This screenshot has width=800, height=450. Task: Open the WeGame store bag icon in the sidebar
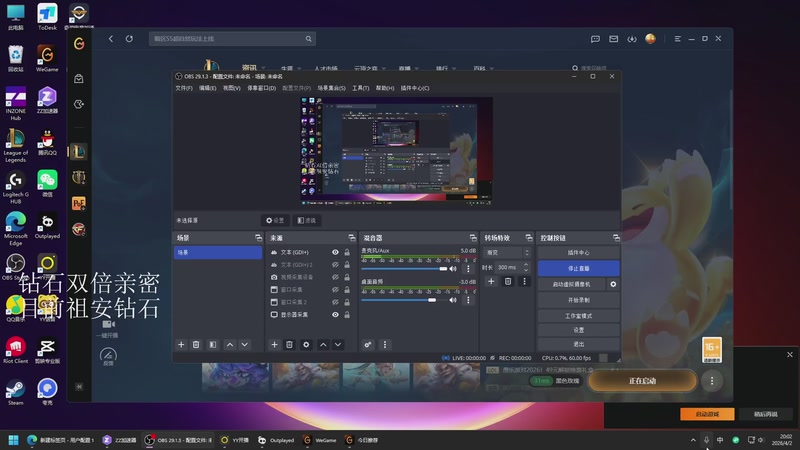(x=79, y=79)
